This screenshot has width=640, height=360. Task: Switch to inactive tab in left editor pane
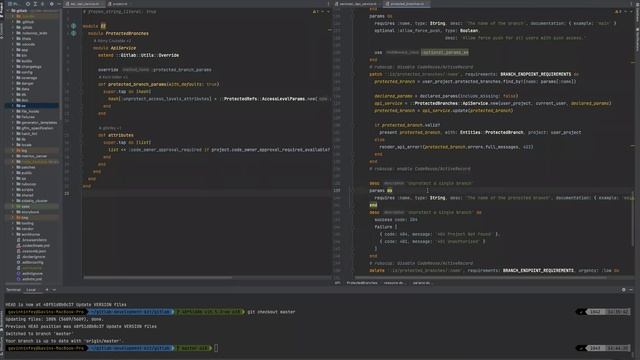pos(118,4)
